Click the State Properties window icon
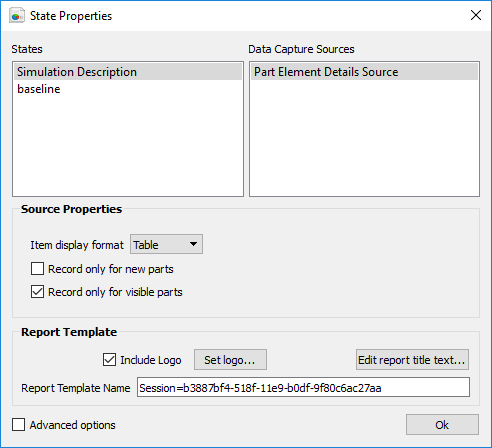 coord(16,16)
